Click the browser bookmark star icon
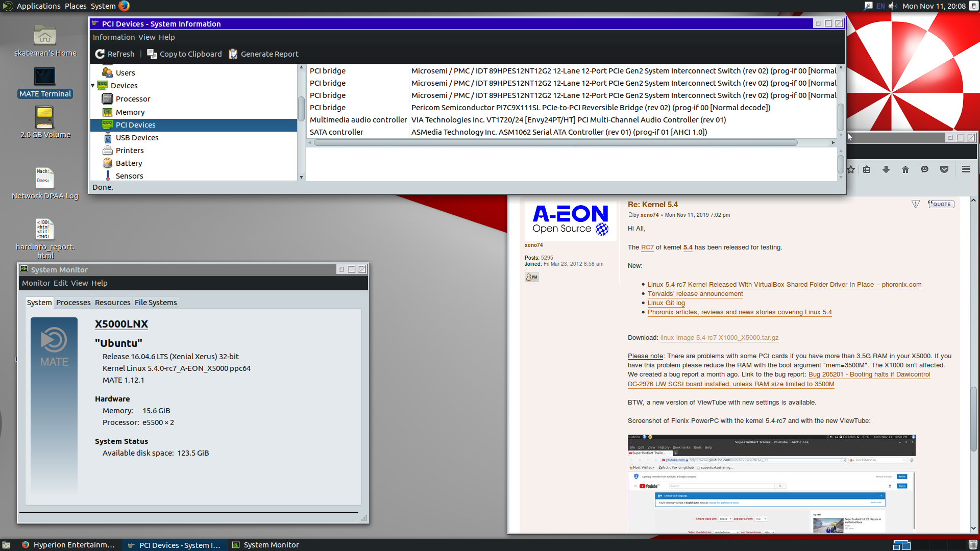 pyautogui.click(x=851, y=169)
